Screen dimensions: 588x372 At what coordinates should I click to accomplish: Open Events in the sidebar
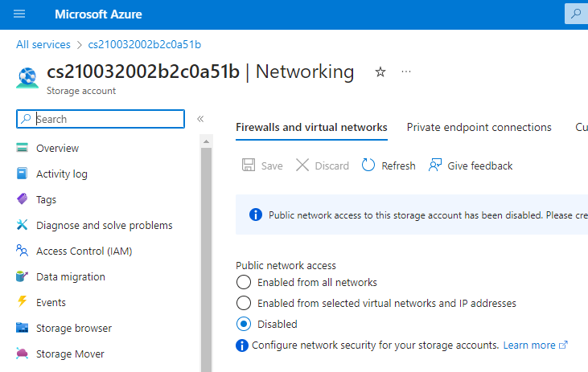tap(51, 302)
